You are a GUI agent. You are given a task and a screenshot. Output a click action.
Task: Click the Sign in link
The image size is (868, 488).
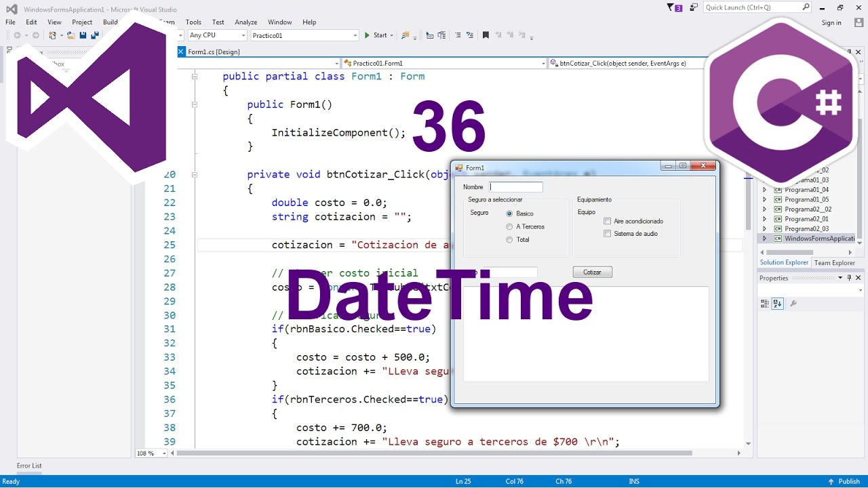tap(831, 22)
